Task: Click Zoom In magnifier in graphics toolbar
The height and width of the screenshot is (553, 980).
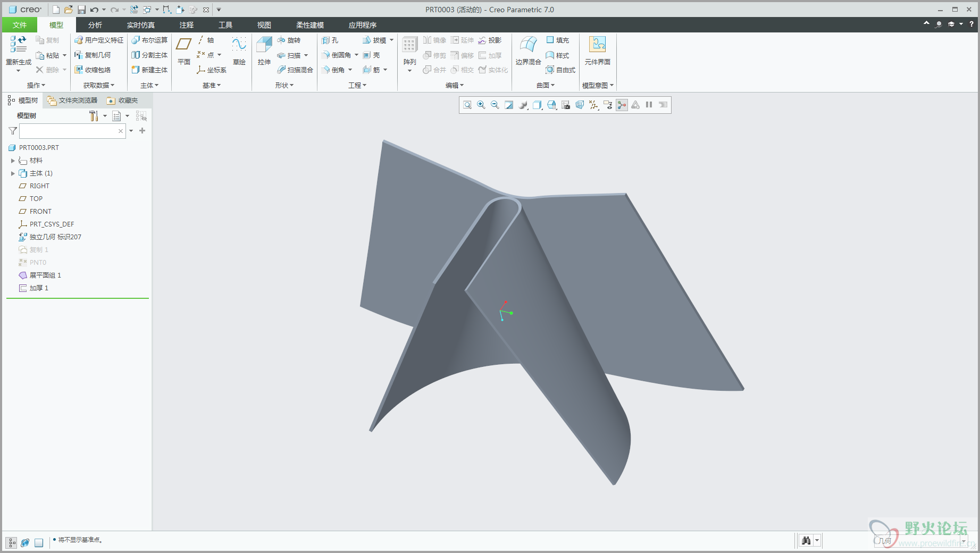Action: click(x=481, y=105)
